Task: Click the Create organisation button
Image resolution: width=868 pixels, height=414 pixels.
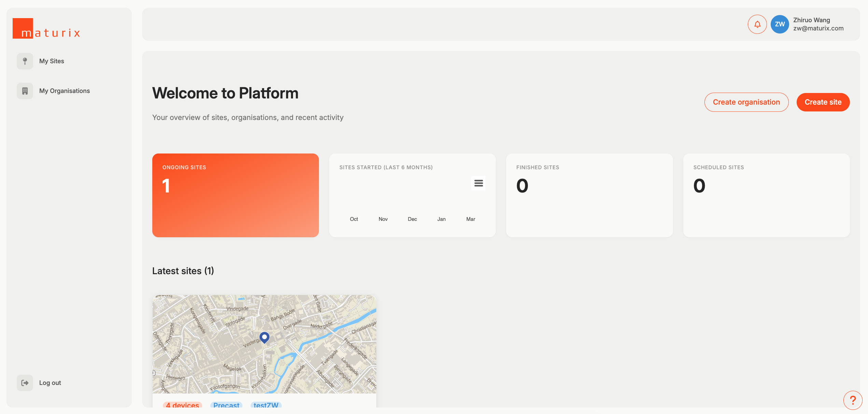Action: (x=746, y=102)
